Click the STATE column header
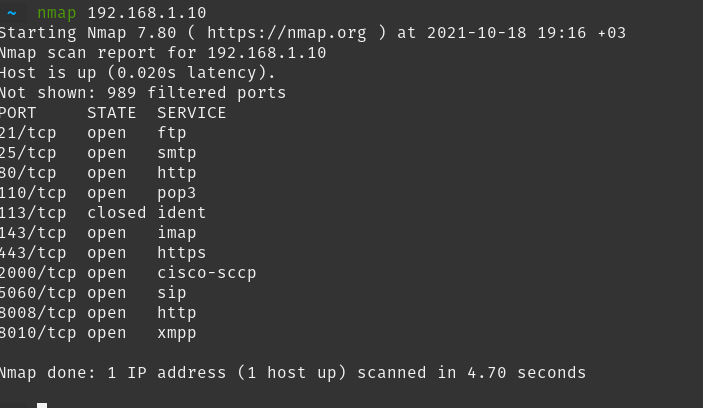 coord(111,113)
